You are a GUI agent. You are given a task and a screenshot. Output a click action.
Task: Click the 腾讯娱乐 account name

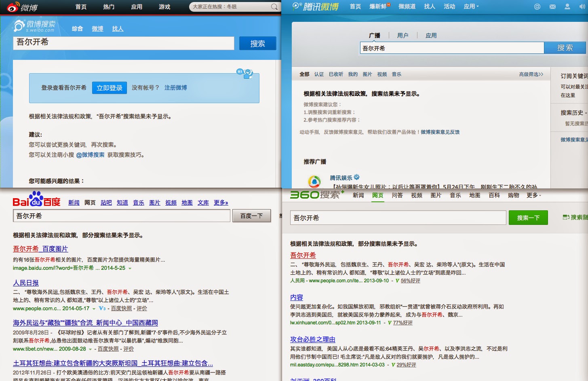[x=341, y=178]
